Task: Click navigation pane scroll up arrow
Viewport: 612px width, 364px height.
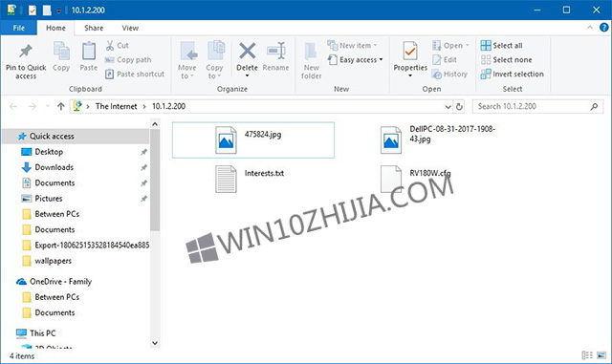Action: [x=155, y=124]
